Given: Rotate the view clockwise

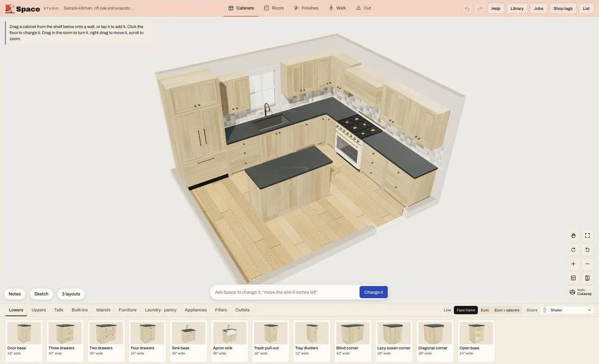Looking at the screenshot, I should [x=573, y=250].
